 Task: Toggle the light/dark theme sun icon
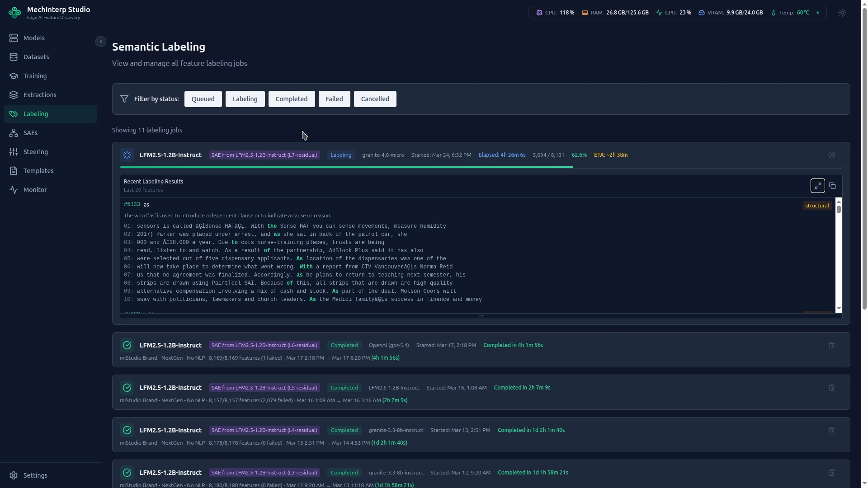[x=842, y=13]
